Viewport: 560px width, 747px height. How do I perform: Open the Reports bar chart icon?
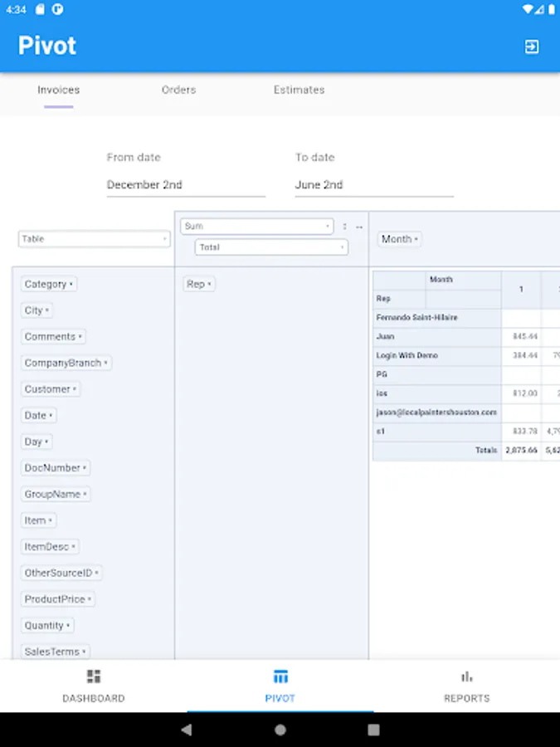[466, 676]
